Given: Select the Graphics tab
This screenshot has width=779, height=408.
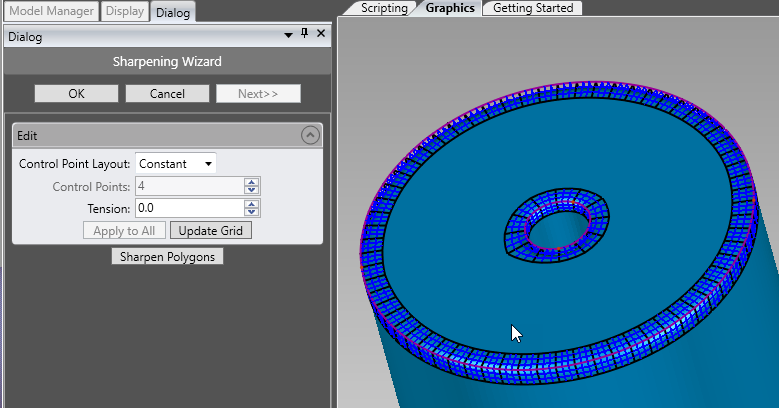Looking at the screenshot, I should point(450,8).
